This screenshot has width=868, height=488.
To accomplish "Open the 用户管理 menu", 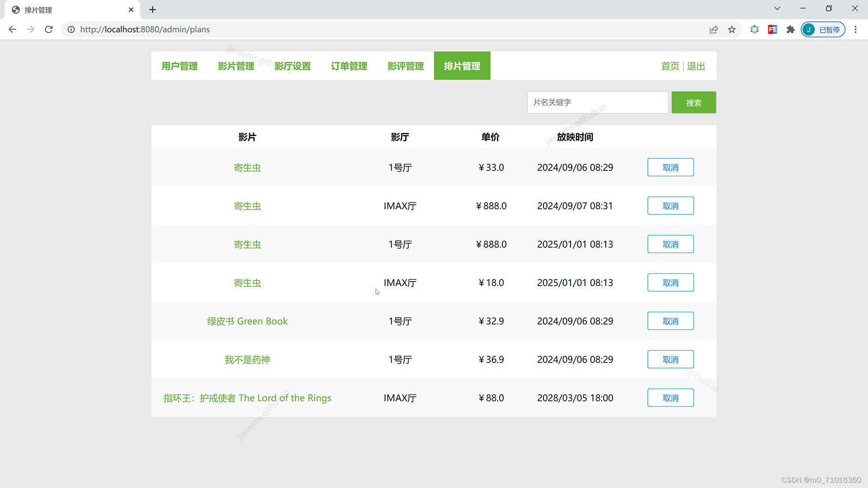I will (x=179, y=66).
